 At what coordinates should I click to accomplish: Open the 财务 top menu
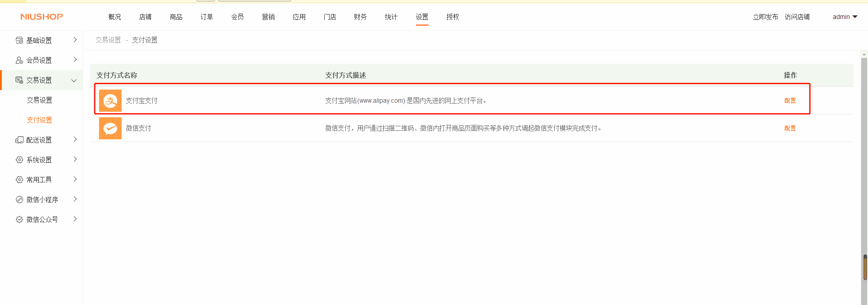pos(361,17)
